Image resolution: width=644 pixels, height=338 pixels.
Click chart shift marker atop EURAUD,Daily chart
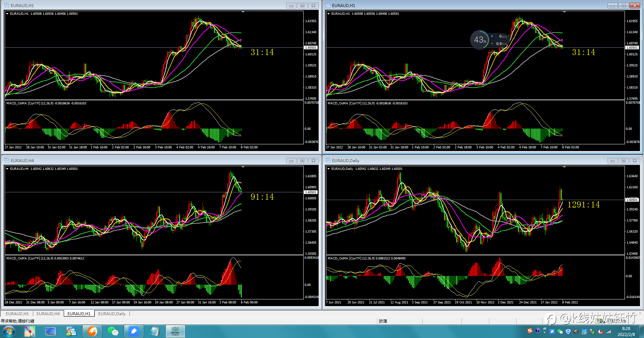coord(564,167)
